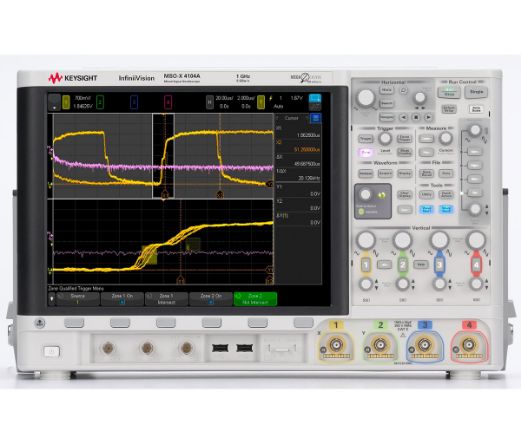The height and width of the screenshot is (444, 521).
Task: Push the Auto Scale button
Action: coord(476,109)
